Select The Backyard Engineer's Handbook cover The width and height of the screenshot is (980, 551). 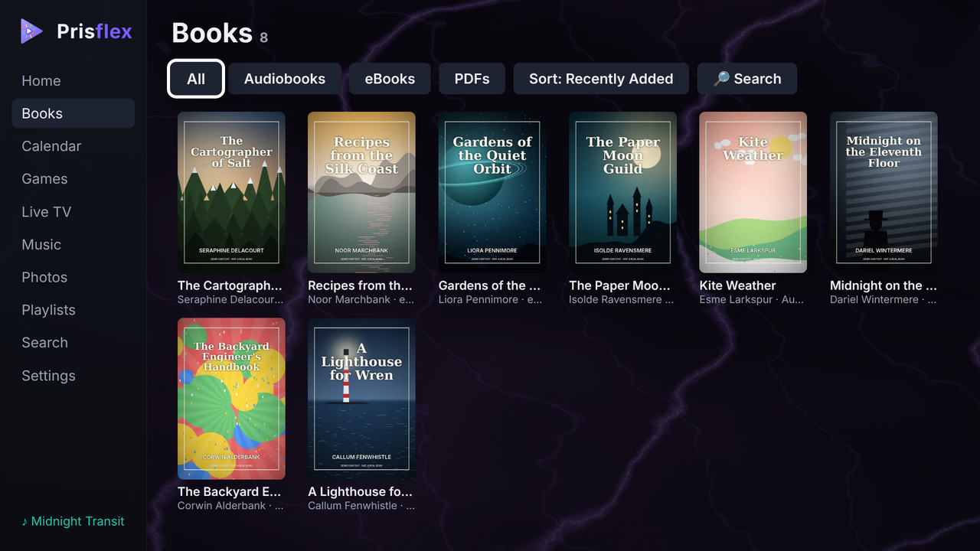(231, 399)
